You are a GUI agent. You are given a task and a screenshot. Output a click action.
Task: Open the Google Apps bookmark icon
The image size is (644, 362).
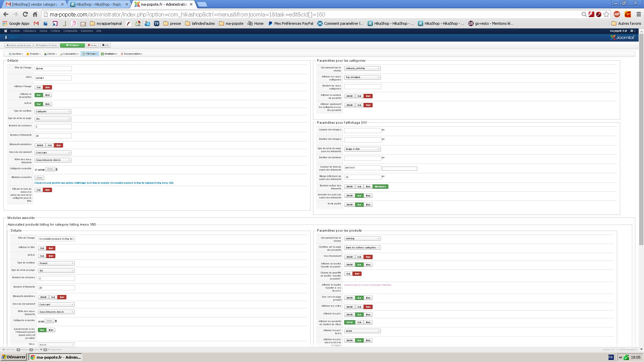pos(5,23)
